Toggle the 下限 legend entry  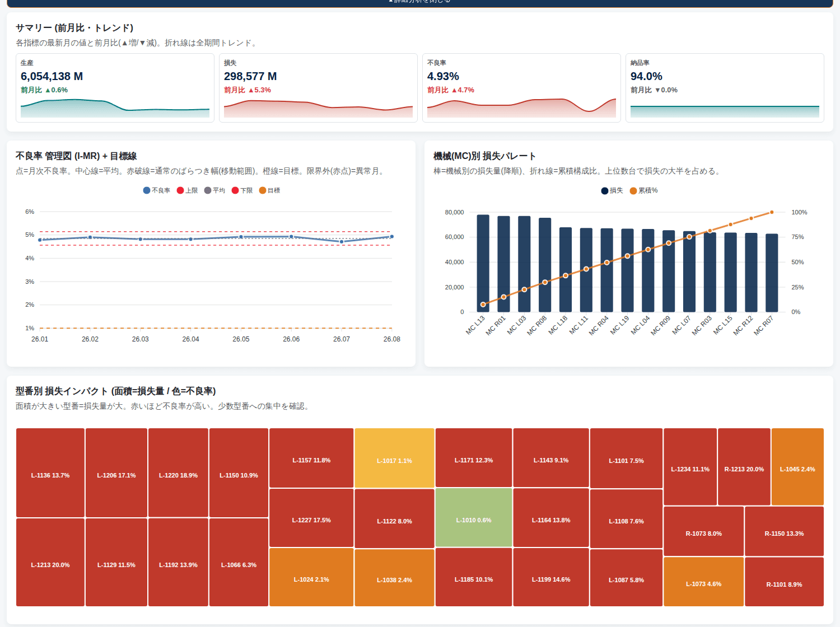[x=242, y=190]
